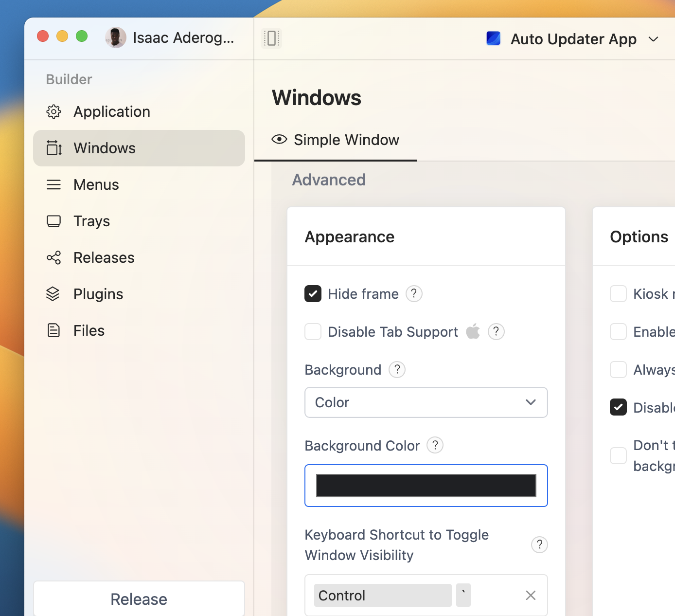
Task: Open the Hide frame help tooltip
Action: pyautogui.click(x=414, y=294)
